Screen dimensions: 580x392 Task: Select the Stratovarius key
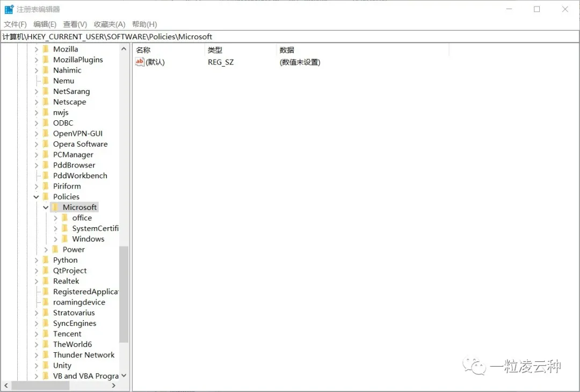pos(74,313)
